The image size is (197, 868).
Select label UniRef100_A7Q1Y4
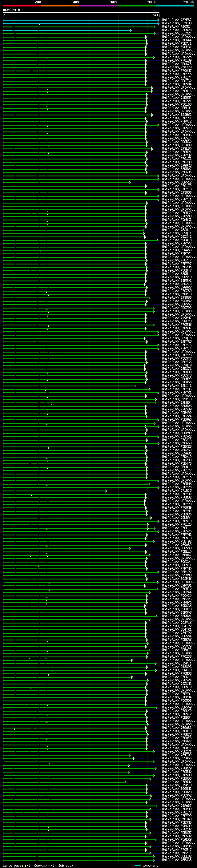pos(177,78)
